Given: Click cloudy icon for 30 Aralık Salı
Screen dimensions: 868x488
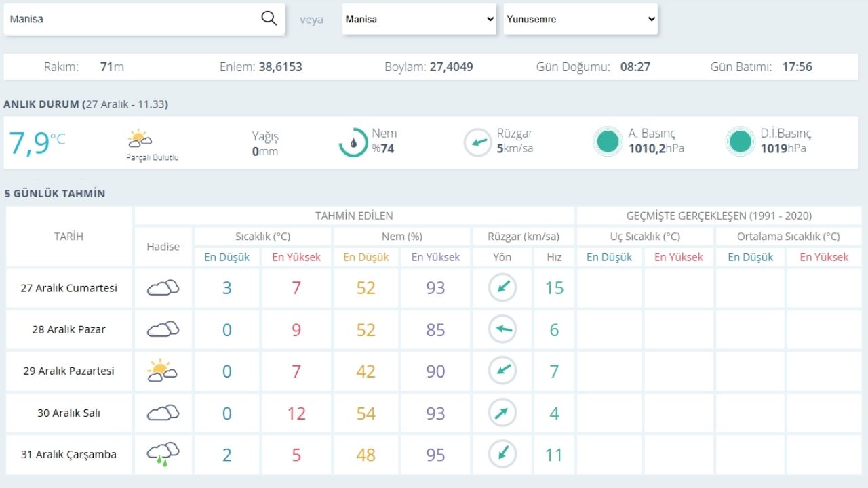Looking at the screenshot, I should 163,412.
